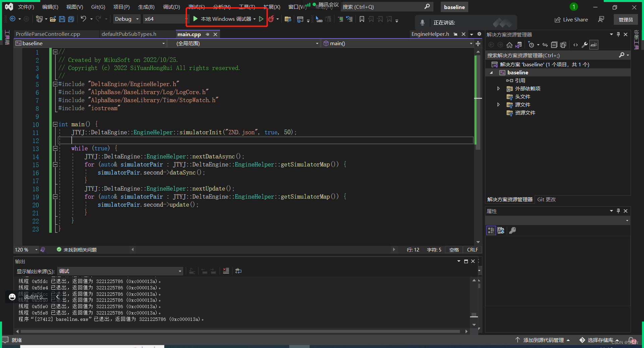
Task: Expand the 源文件 tree node
Action: pyautogui.click(x=498, y=105)
